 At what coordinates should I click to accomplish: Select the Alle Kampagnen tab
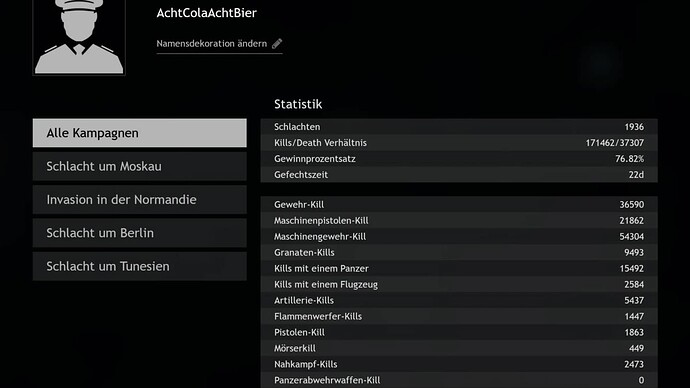point(139,133)
